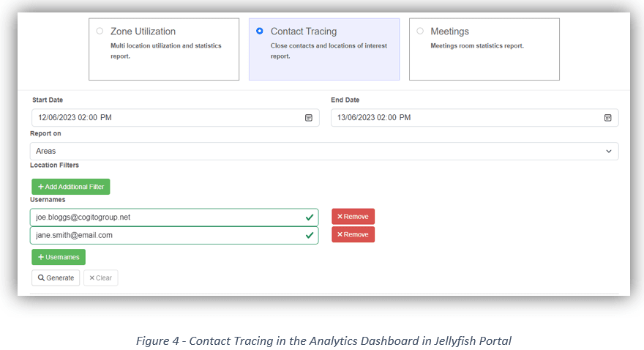Click green checkmark in joe.bloggs username field

coord(310,217)
